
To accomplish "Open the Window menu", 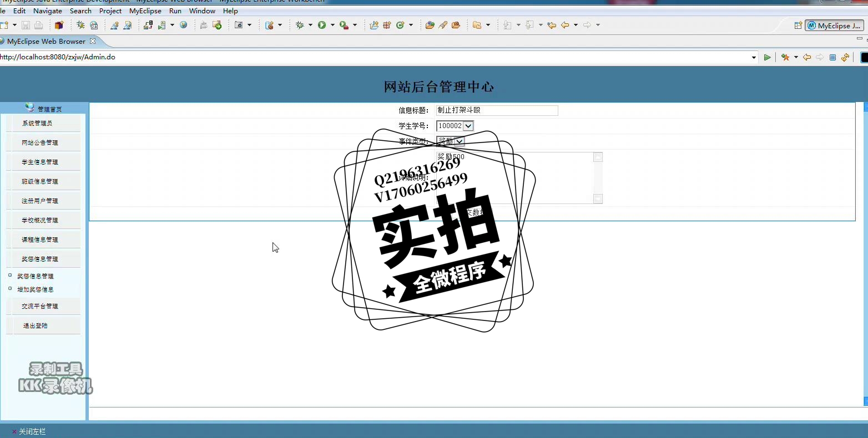I will click(x=202, y=11).
